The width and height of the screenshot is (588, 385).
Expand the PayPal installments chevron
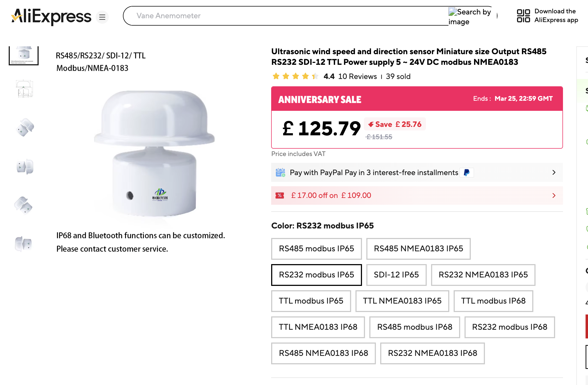click(x=554, y=173)
